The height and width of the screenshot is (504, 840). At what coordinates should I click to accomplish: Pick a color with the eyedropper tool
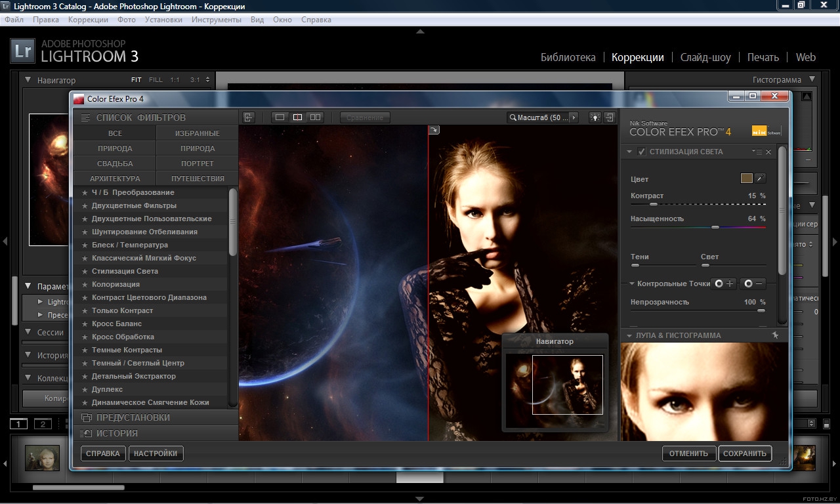pyautogui.click(x=761, y=178)
